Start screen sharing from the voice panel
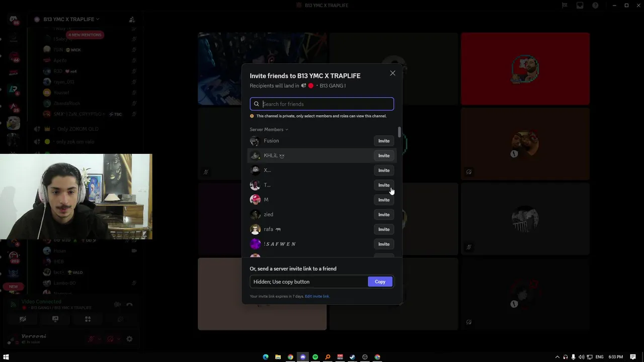644x362 pixels. [x=55, y=319]
